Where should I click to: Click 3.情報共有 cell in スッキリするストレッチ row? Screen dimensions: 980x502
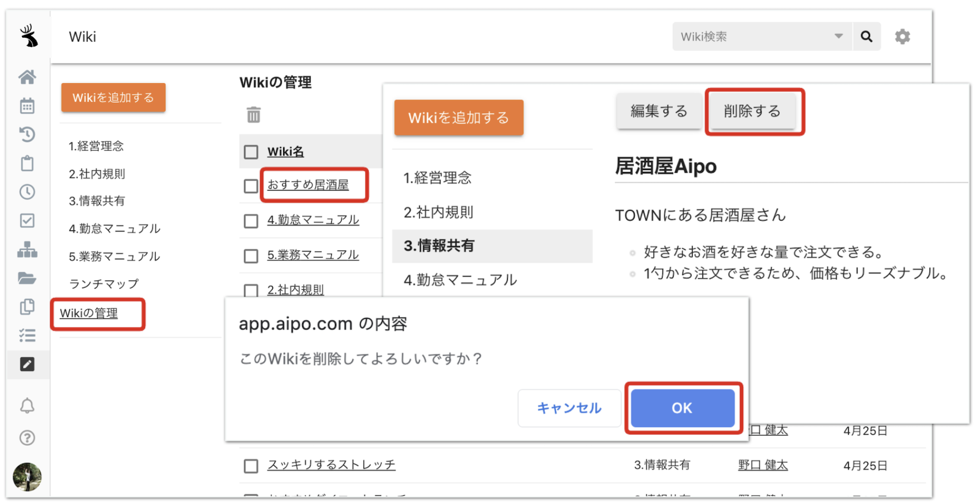(x=662, y=465)
